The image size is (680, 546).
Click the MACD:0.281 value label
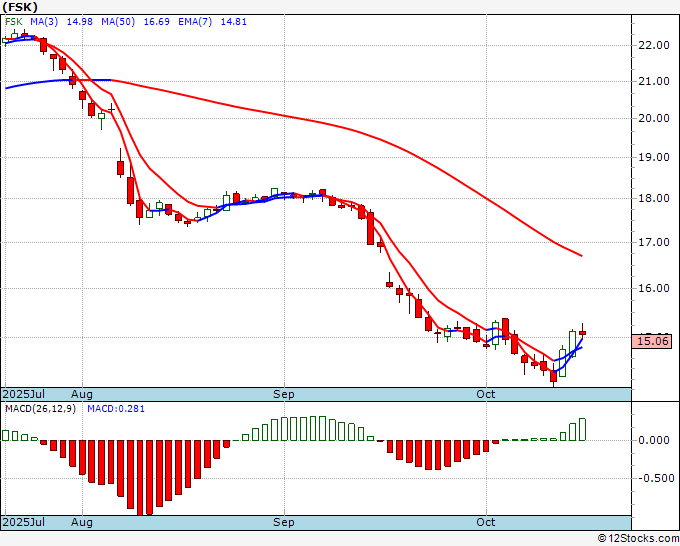click(116, 409)
